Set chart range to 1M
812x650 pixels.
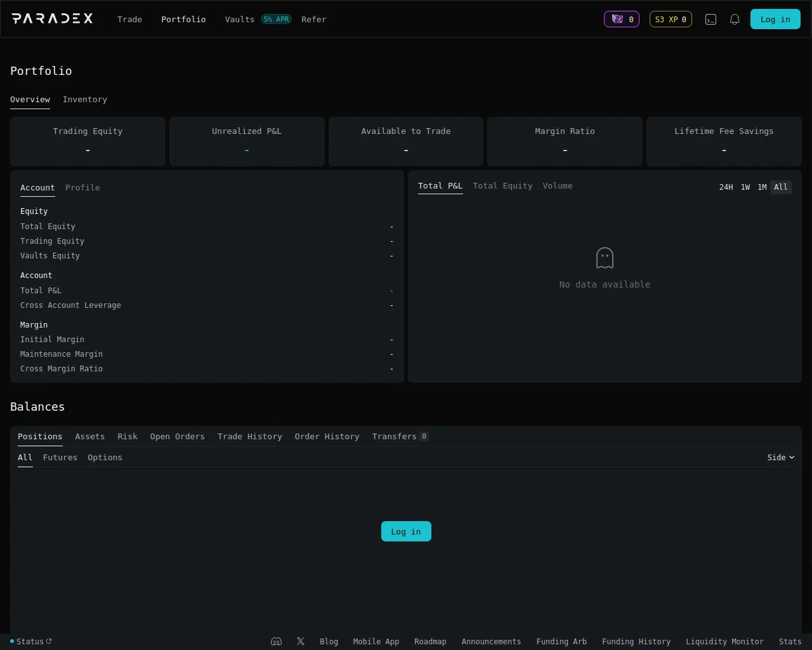tap(762, 187)
